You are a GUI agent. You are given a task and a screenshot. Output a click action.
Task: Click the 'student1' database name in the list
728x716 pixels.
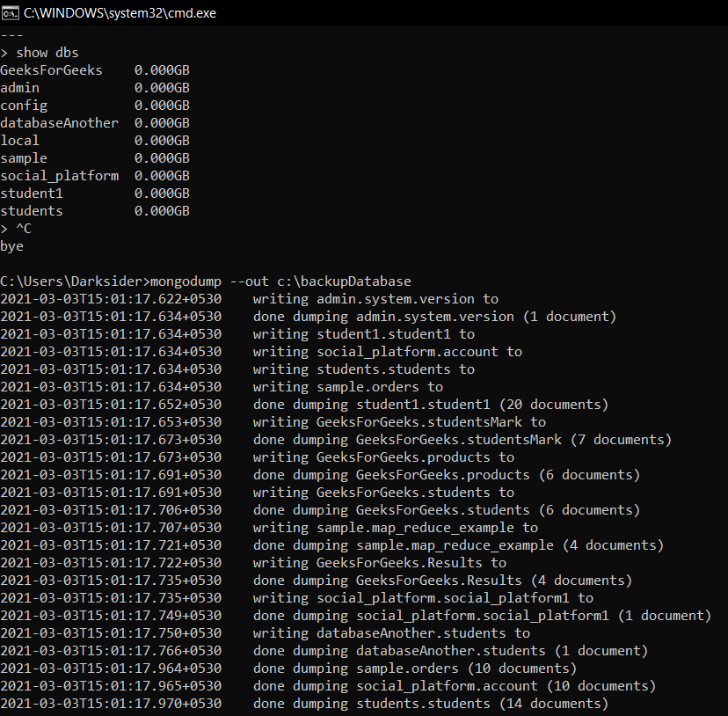32,194
